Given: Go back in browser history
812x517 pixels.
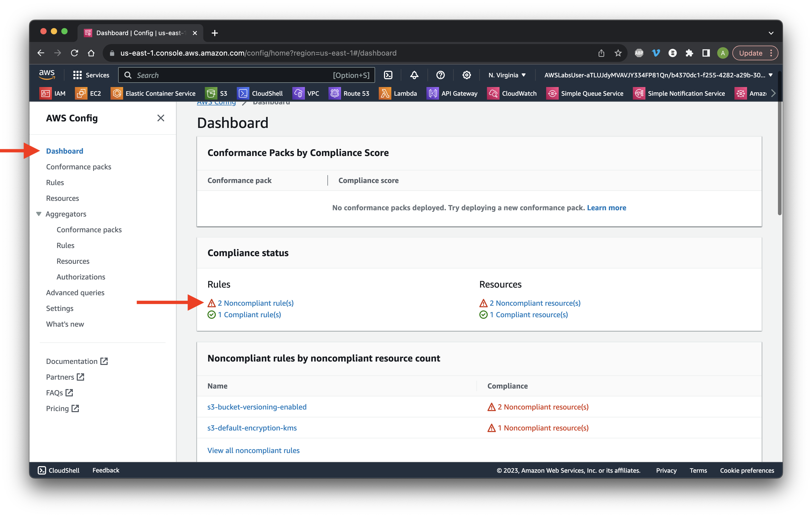Looking at the screenshot, I should [41, 53].
